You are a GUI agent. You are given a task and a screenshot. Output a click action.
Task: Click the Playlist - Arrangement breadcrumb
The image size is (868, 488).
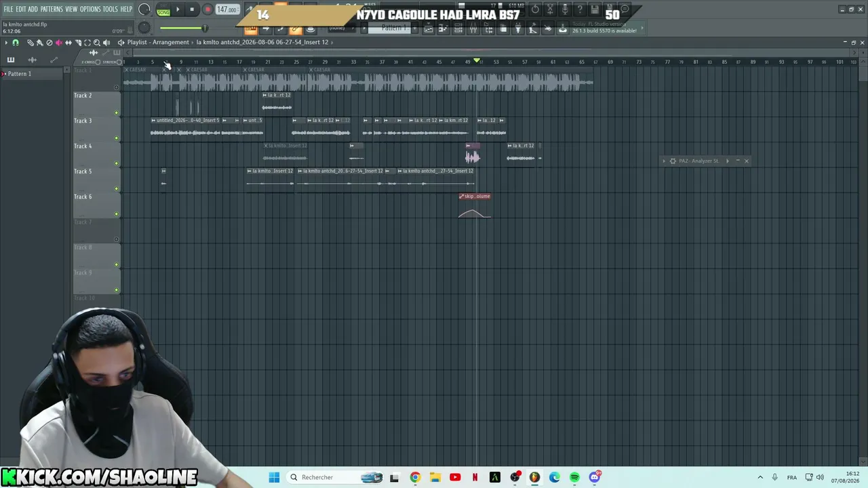pos(158,42)
